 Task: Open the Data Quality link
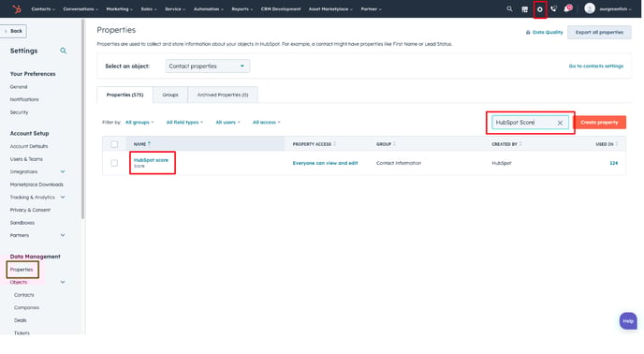[544, 32]
